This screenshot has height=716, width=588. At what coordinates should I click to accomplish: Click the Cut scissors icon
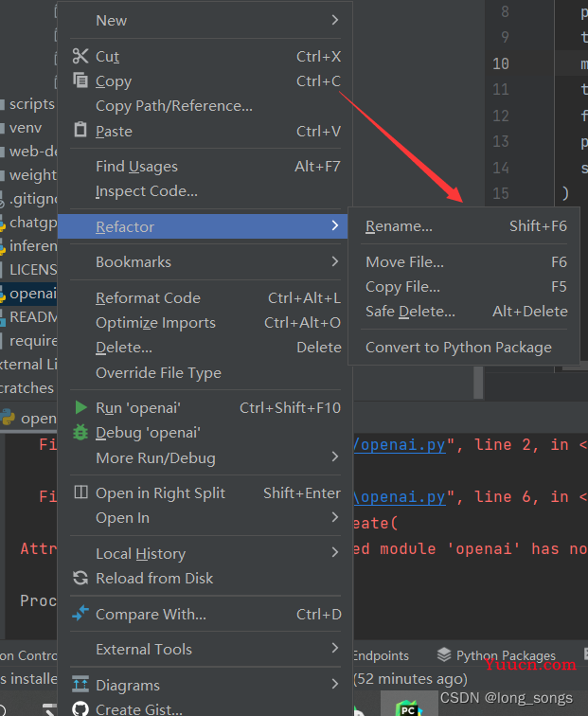pyautogui.click(x=80, y=56)
